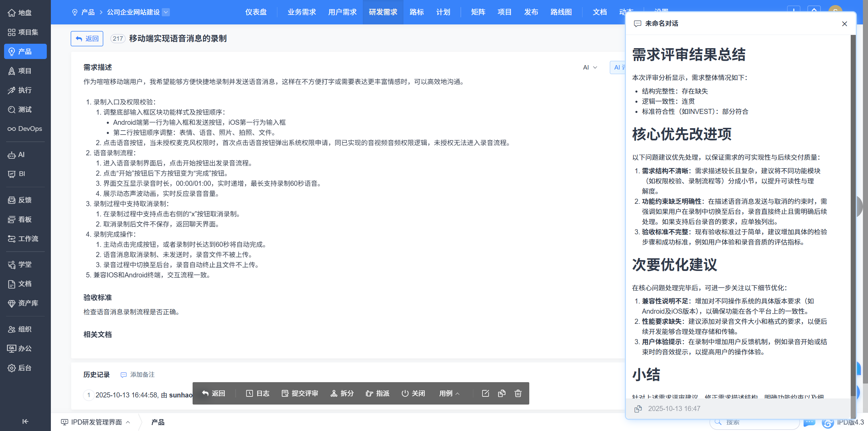Copy the AI dialog response icon

pos(638,409)
